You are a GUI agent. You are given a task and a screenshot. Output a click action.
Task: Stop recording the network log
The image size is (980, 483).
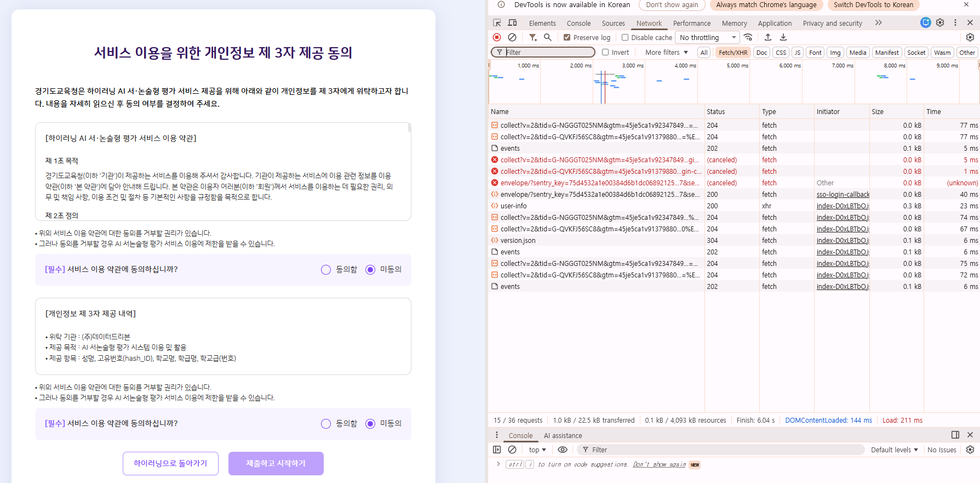pos(497,37)
